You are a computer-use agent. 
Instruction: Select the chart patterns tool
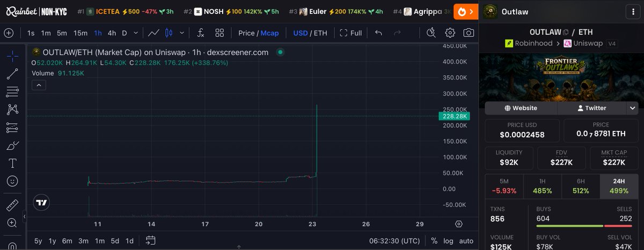12,109
